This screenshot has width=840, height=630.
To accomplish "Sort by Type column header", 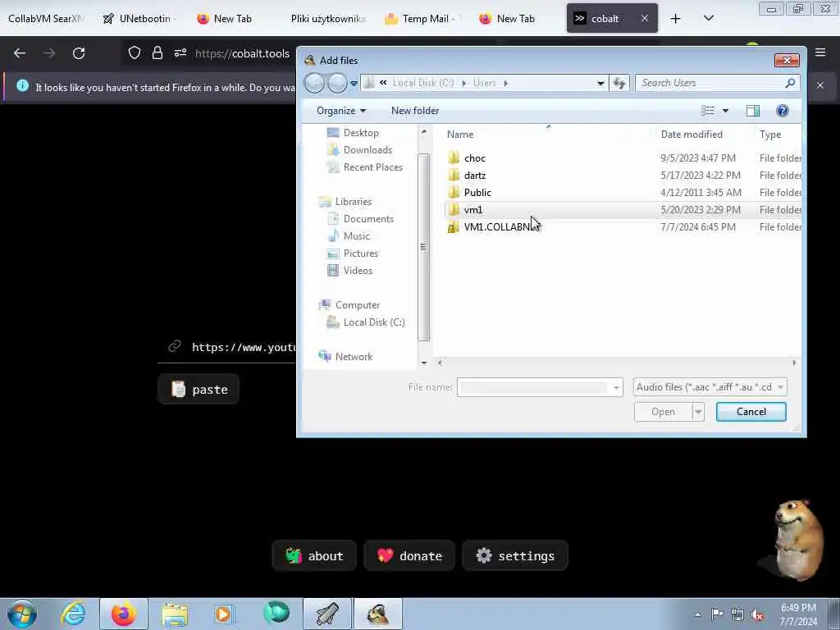I will (x=778, y=135).
